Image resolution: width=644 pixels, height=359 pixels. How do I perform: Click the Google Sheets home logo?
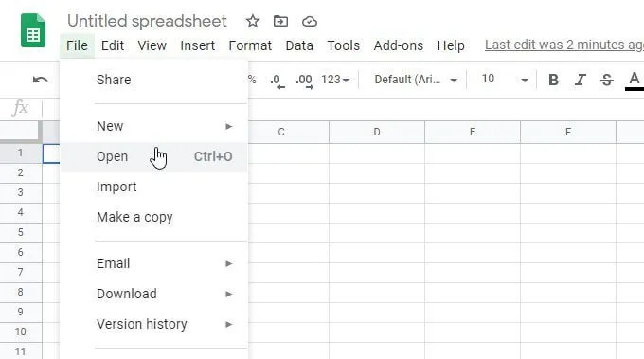tap(33, 30)
